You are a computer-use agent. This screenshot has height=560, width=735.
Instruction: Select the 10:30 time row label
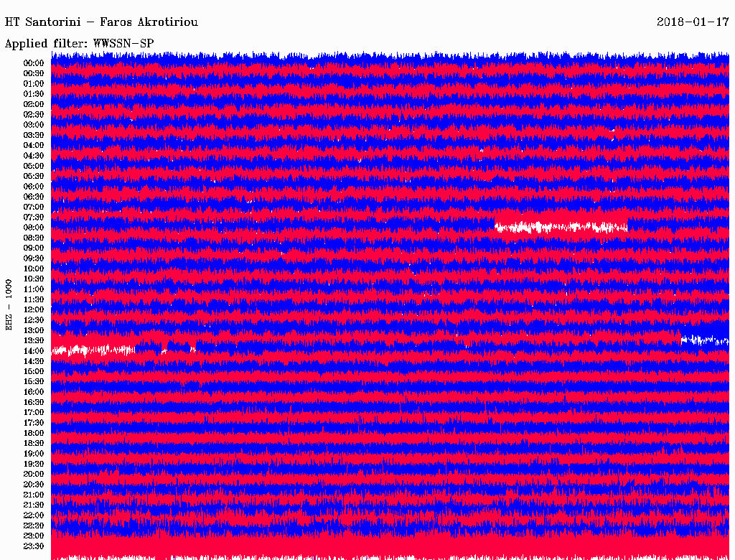[34, 279]
